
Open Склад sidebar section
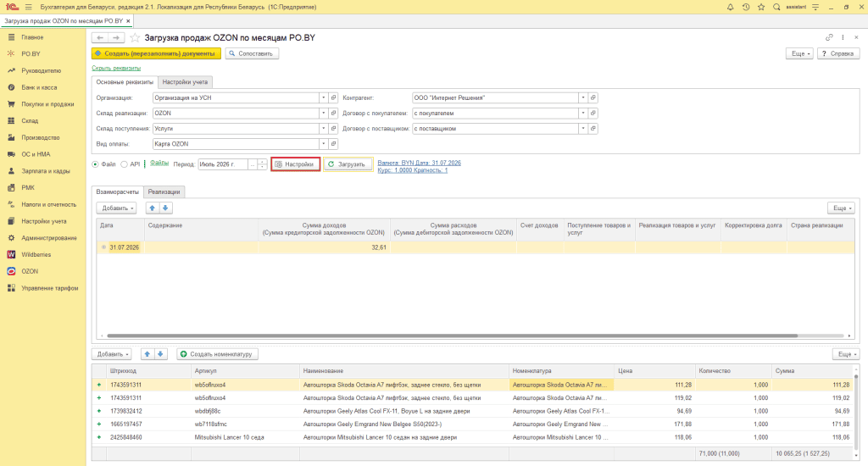tap(30, 120)
